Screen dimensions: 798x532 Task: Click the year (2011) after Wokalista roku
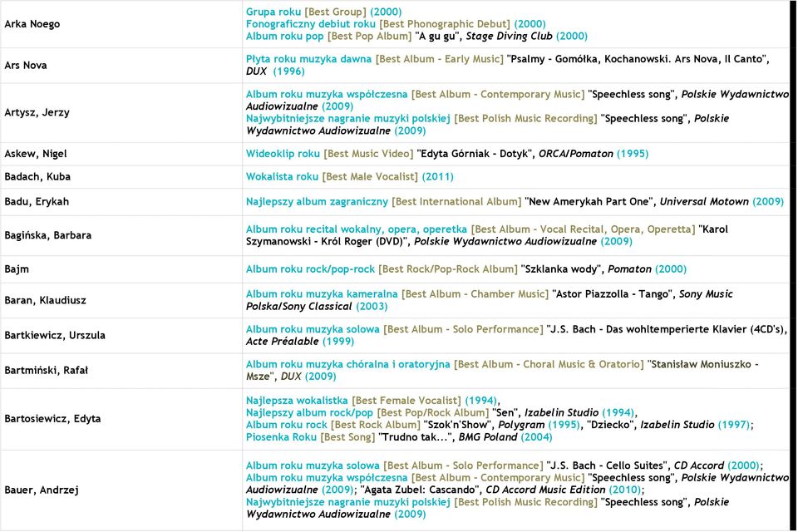coord(438,177)
